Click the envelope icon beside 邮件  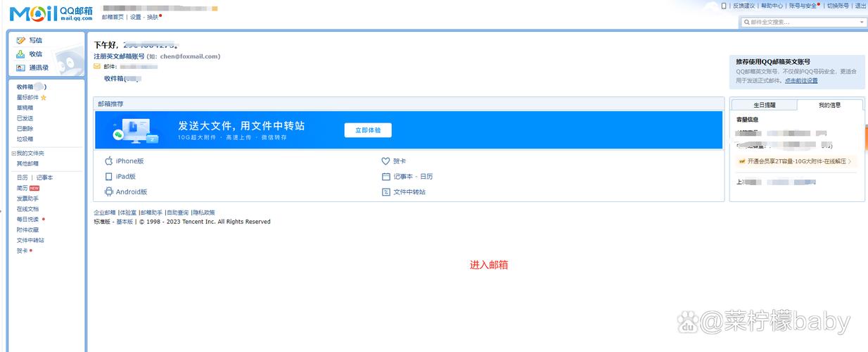point(98,66)
